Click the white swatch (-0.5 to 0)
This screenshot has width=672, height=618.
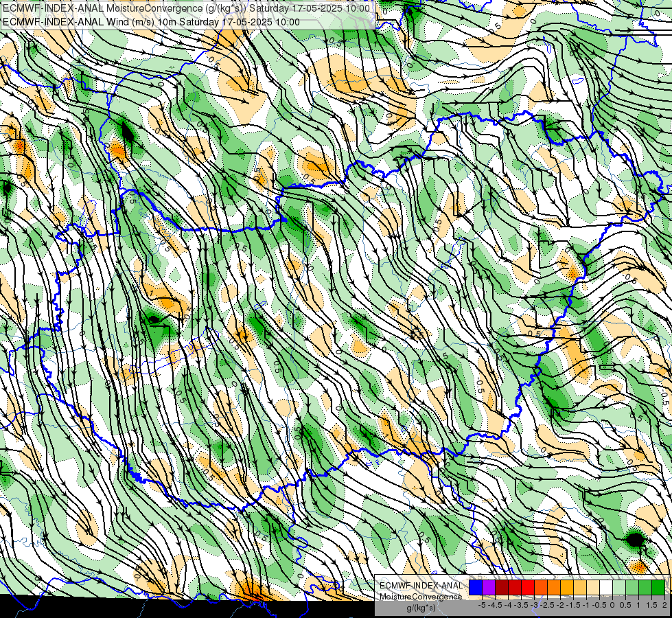[606, 588]
